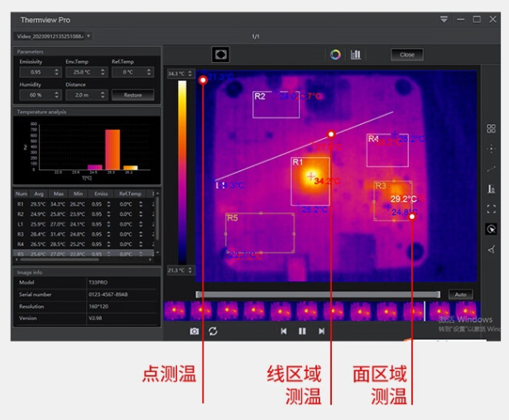Screen dimensions: 509x420
Task: Select the rectangle area tool in right sidebar
Action: point(492,209)
